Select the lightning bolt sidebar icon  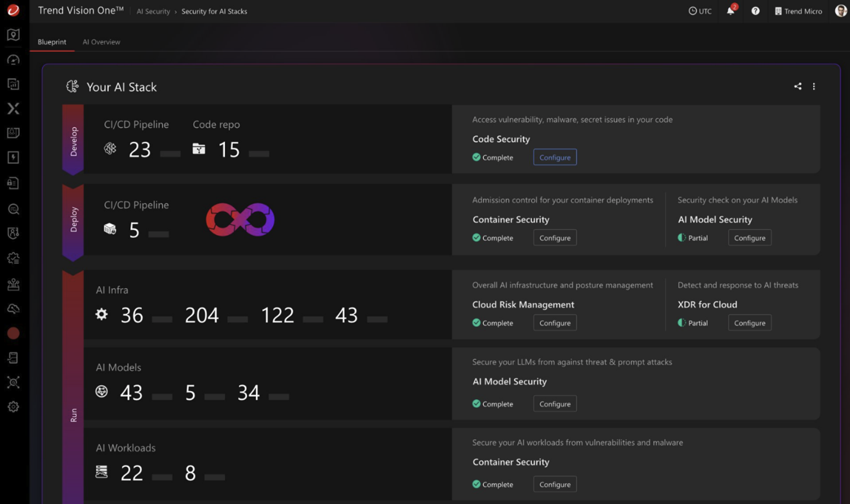tap(13, 157)
